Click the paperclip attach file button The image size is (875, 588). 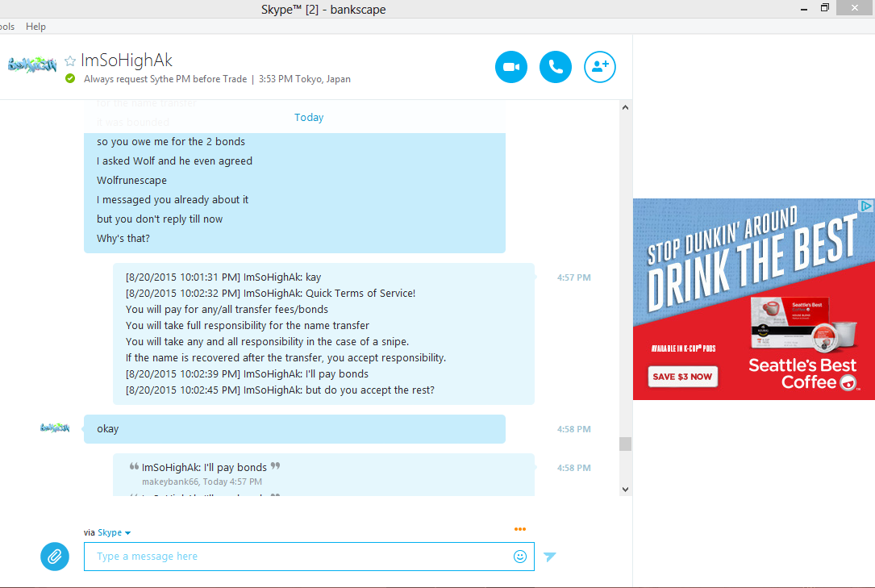[55, 557]
